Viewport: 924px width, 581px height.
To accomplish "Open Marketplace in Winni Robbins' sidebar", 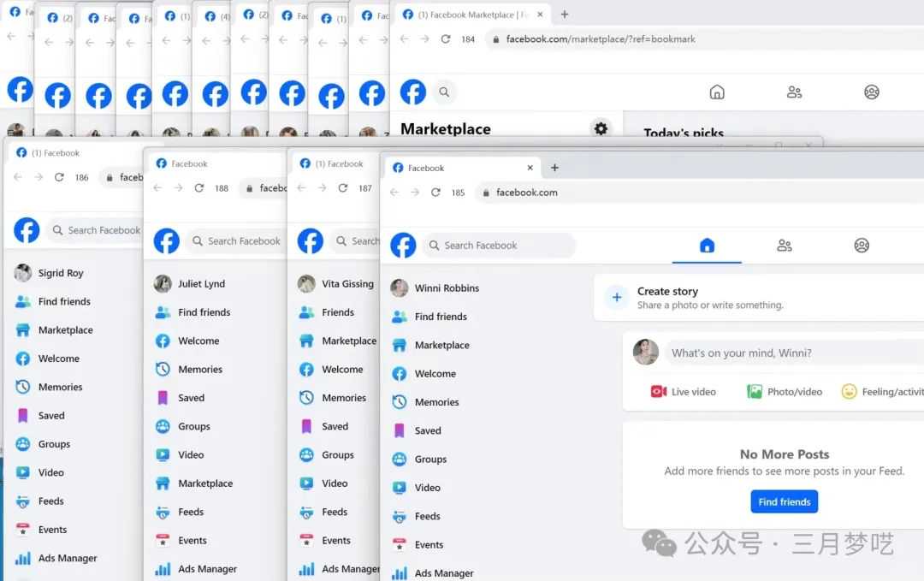I will (x=430, y=346).
